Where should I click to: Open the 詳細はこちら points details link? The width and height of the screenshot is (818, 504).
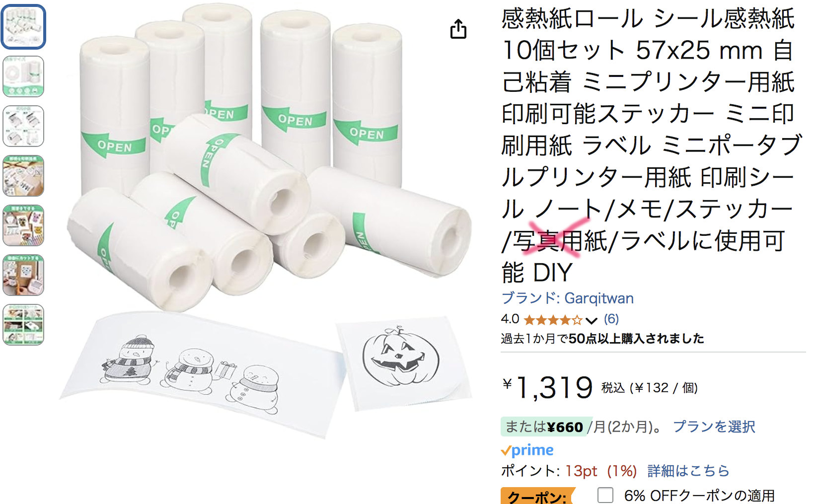tap(688, 470)
